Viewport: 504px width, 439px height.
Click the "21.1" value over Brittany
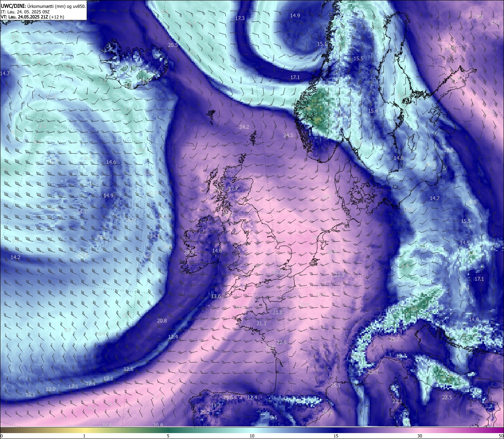(x=261, y=324)
